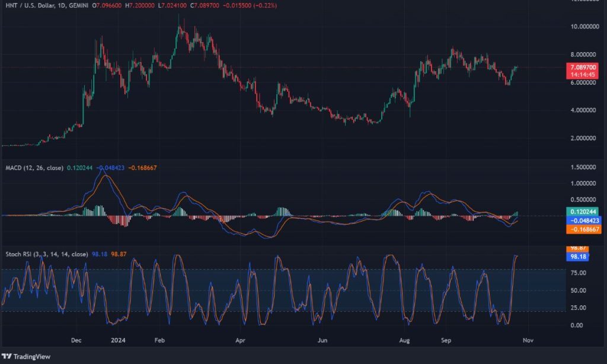Click the blue 98.18 value in Stoch RSI legend
This screenshot has width=607, height=364.
pyautogui.click(x=100, y=254)
